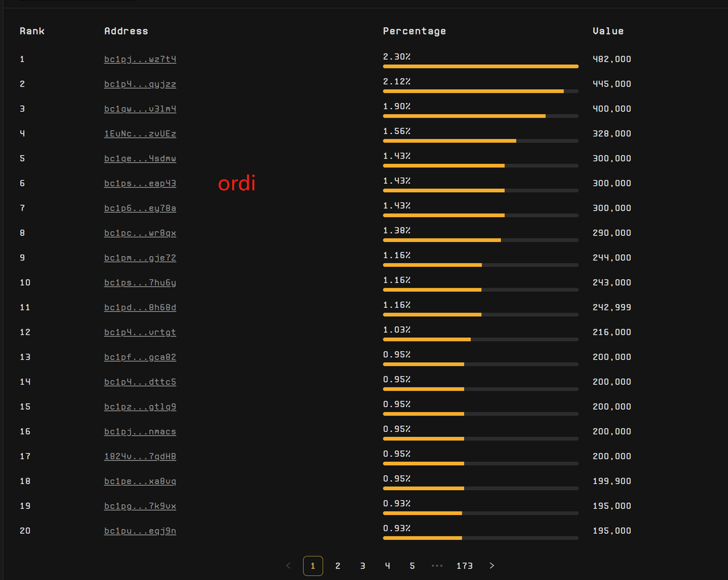Viewport: 728px width, 580px height.
Task: Open address bc1pc...wr8qx
Action: [140, 234]
